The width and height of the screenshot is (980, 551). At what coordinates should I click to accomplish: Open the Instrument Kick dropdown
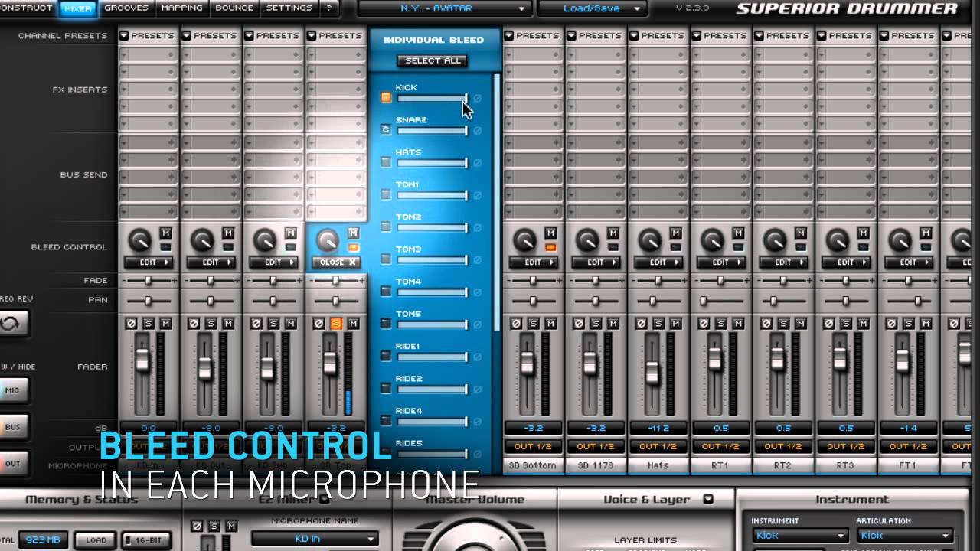tap(799, 536)
